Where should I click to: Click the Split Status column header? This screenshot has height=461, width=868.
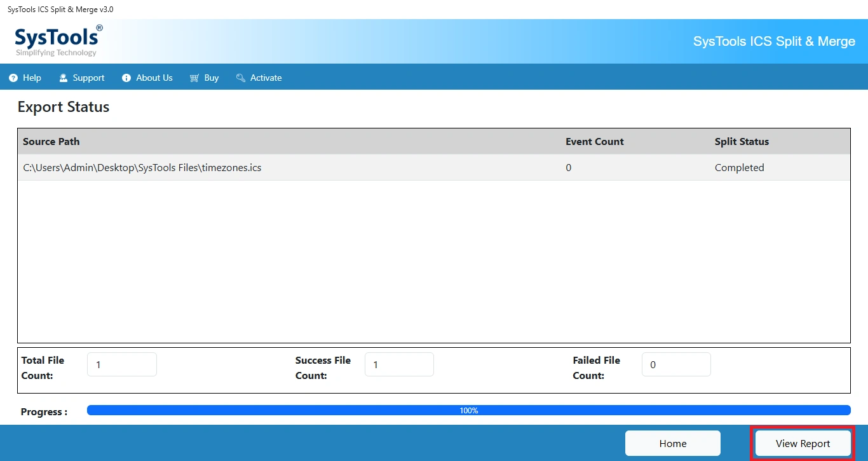click(742, 141)
